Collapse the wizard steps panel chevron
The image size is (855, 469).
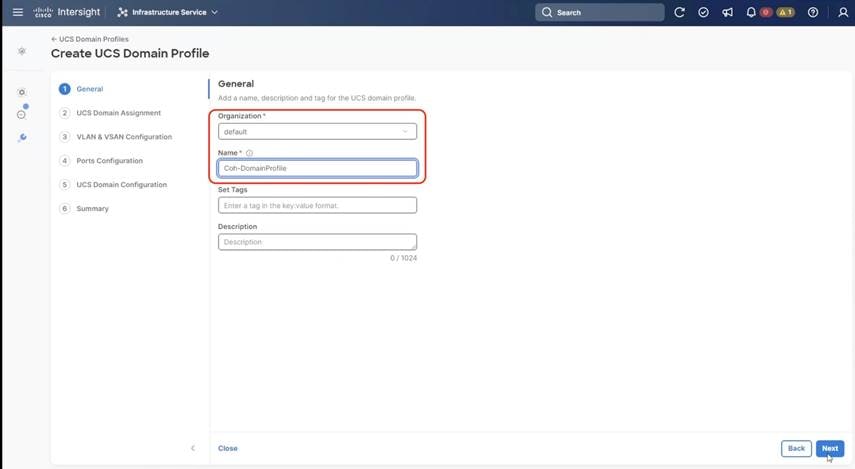point(192,448)
